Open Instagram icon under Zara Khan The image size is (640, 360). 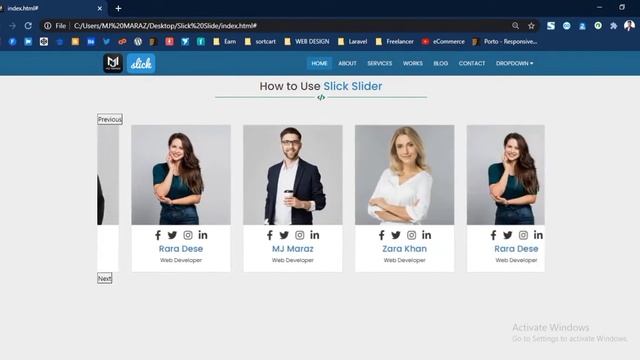(411, 235)
